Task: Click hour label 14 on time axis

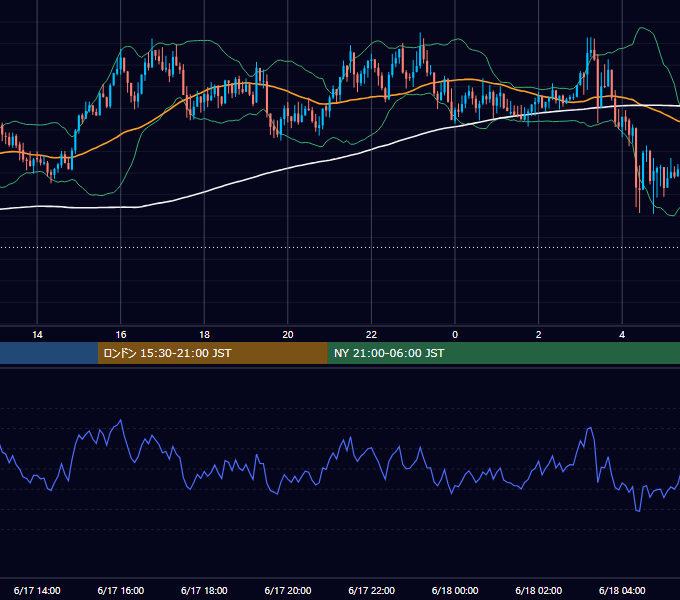Action: pyautogui.click(x=37, y=335)
